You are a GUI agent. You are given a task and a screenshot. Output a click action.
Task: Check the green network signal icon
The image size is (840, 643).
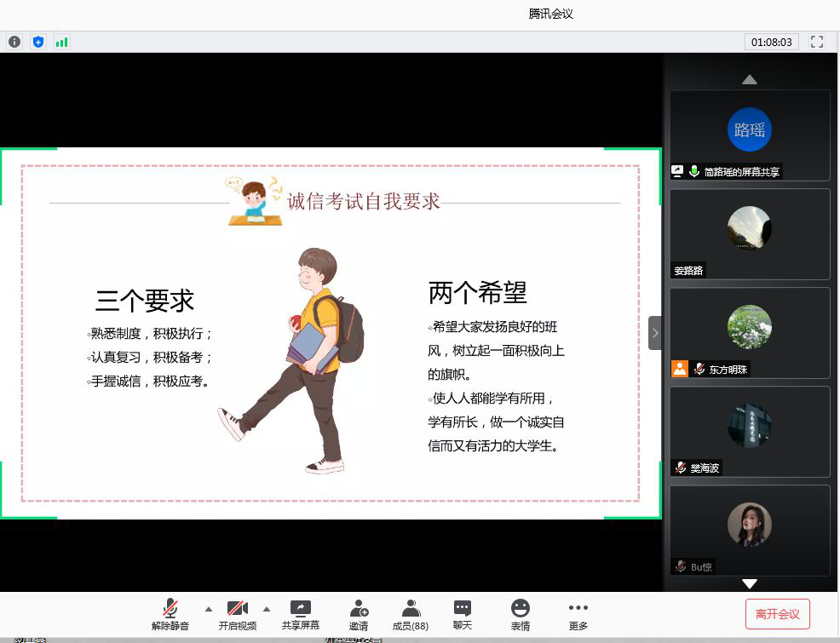point(61,42)
